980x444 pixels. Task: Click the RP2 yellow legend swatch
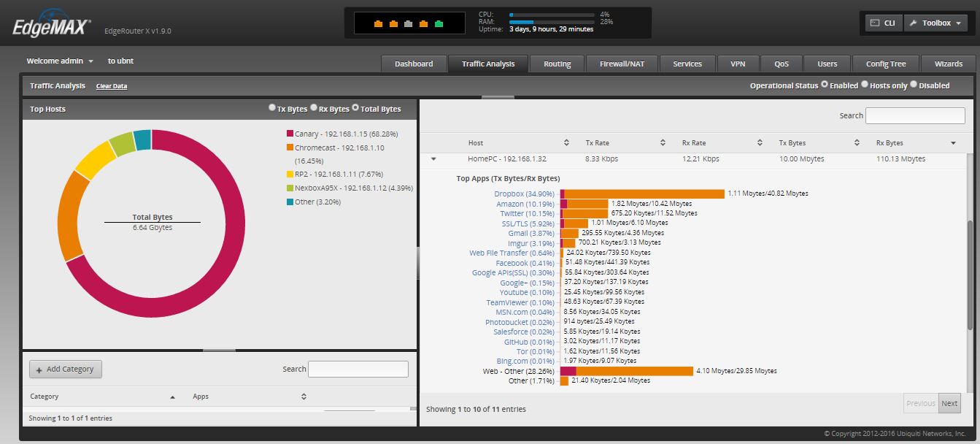pos(290,174)
